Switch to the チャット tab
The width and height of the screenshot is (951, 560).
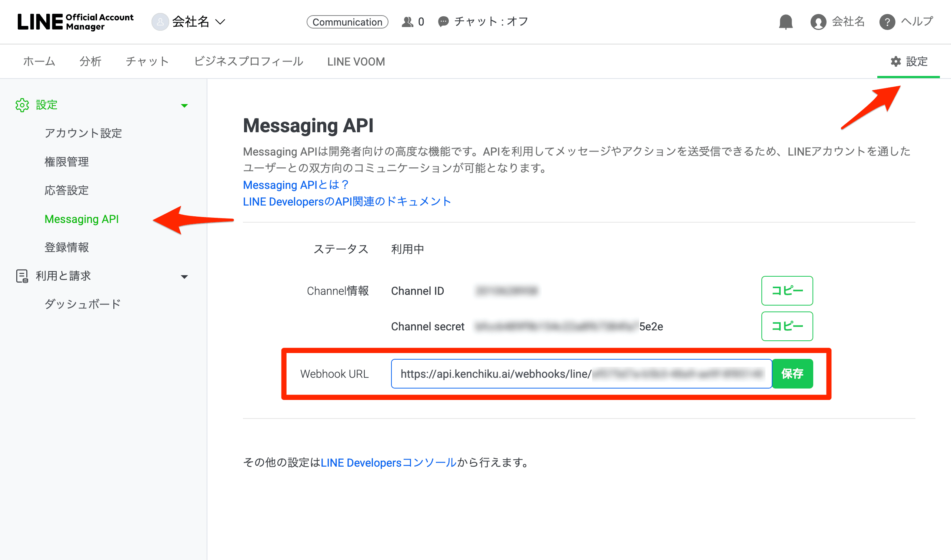(x=147, y=61)
